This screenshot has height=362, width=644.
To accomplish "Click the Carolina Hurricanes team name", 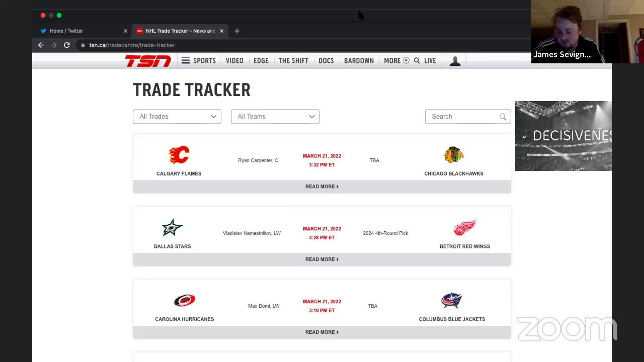I will coord(185,319).
